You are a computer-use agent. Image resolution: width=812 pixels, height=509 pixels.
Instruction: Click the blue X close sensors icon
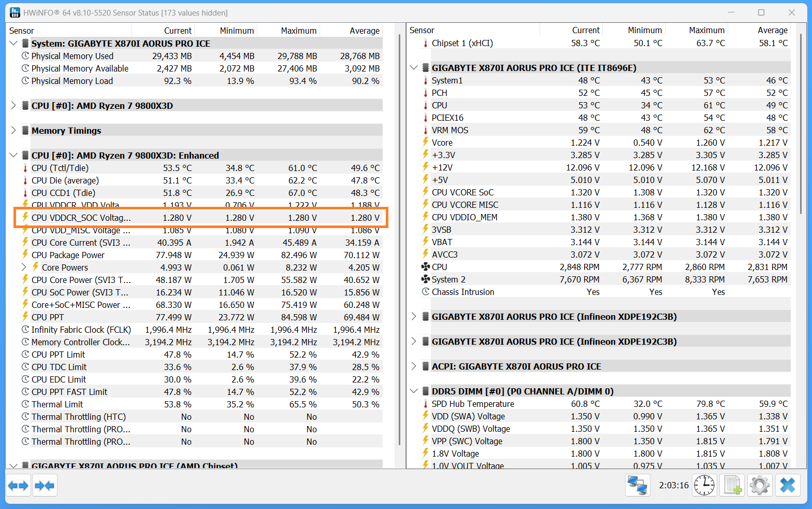788,486
